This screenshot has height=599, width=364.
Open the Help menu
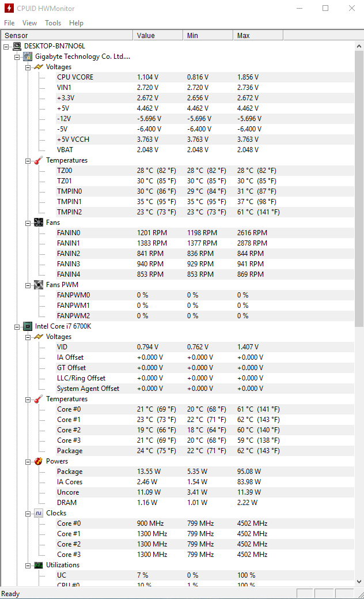[76, 23]
